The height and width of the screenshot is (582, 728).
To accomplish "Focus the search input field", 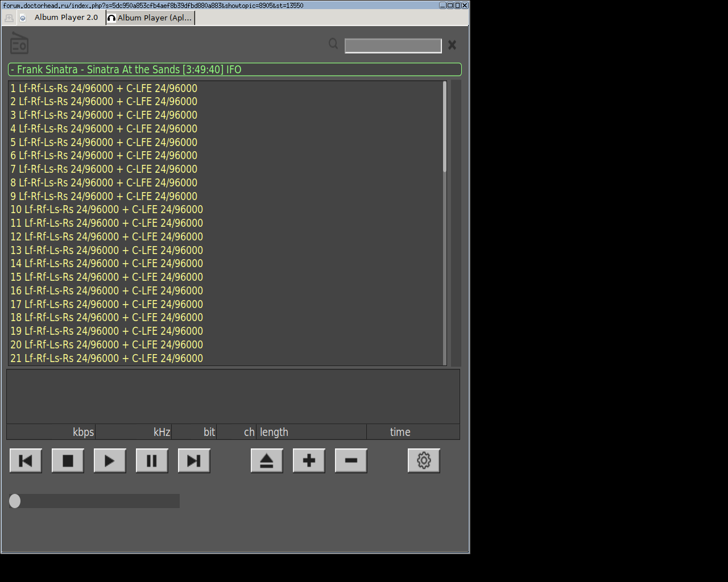I will pyautogui.click(x=393, y=45).
